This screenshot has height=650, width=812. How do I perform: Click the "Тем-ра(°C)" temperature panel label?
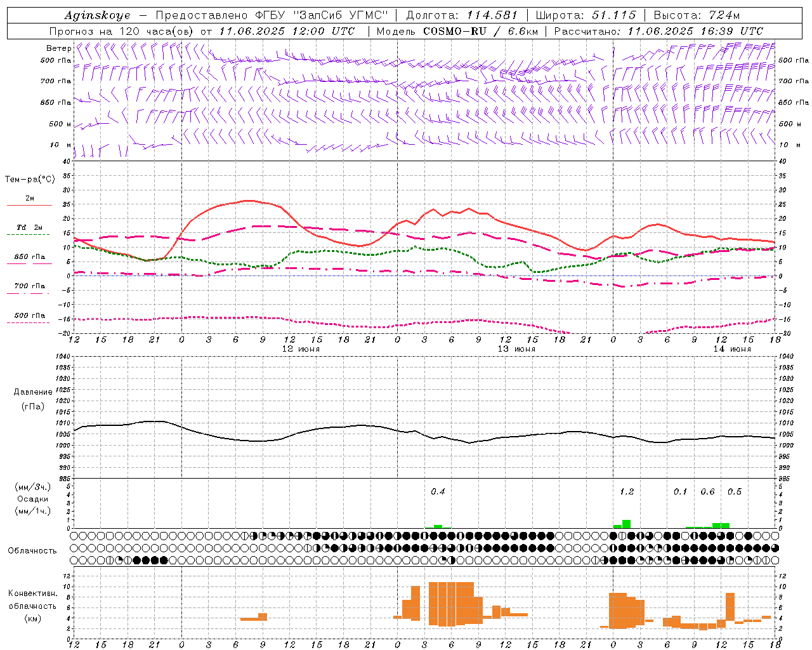click(x=30, y=180)
